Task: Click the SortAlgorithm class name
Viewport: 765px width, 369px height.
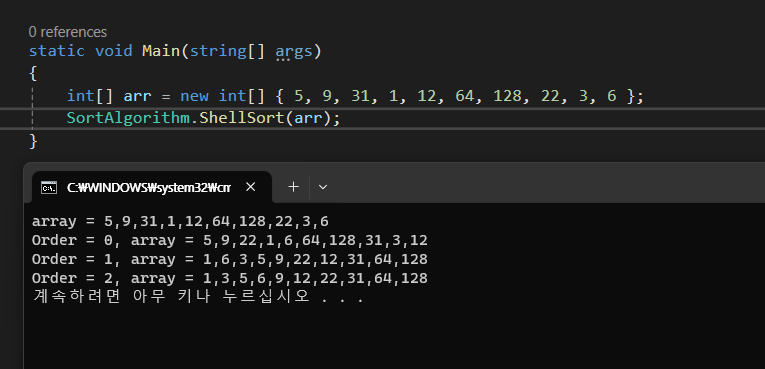Action: pos(128,118)
